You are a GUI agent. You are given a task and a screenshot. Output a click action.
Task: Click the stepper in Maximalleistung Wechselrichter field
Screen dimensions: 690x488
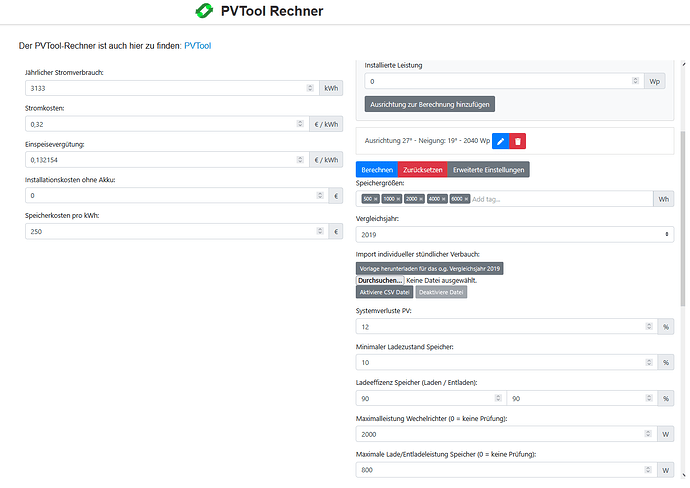[648, 433]
